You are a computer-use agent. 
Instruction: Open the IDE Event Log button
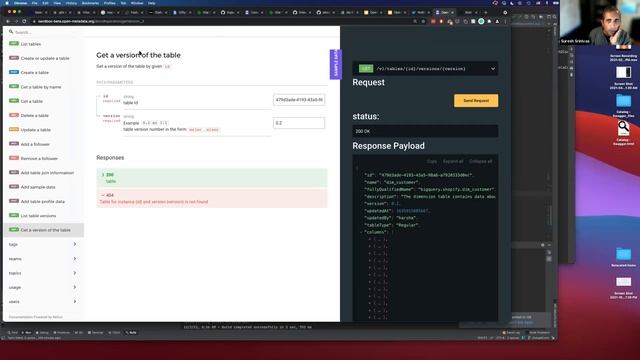511,333
